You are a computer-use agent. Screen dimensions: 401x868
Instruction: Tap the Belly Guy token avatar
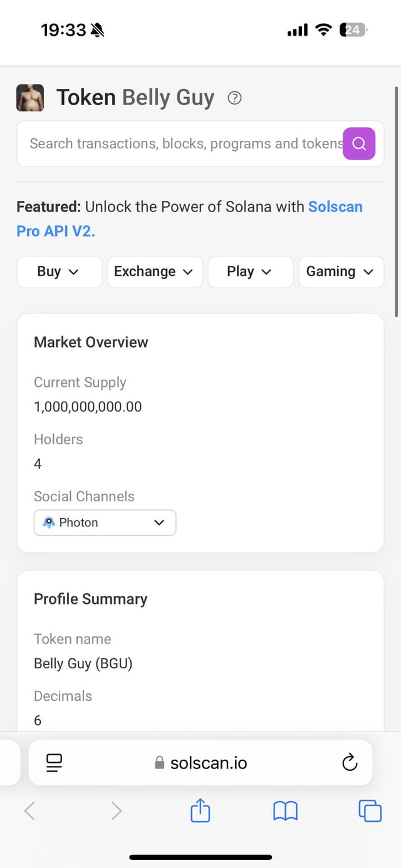pyautogui.click(x=30, y=98)
